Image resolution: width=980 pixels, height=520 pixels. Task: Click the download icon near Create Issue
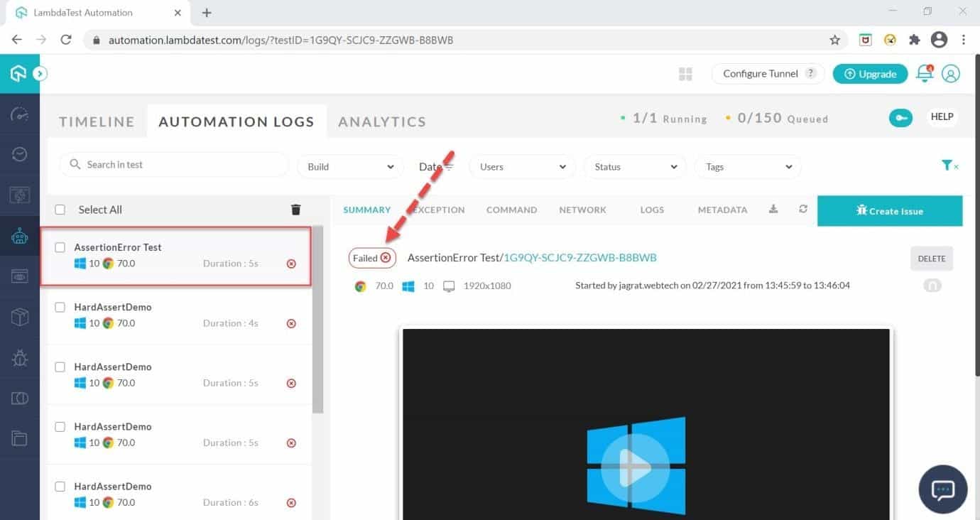pyautogui.click(x=773, y=209)
